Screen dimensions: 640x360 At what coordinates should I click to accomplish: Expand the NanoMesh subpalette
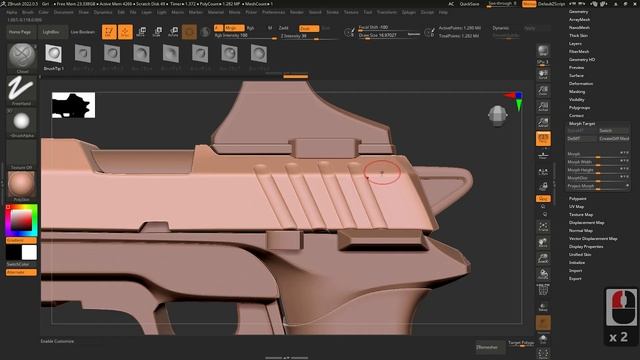point(579,27)
